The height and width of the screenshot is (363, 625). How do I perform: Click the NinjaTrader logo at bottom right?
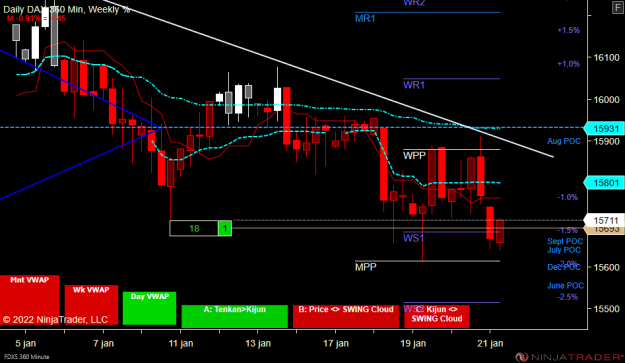pyautogui.click(x=569, y=357)
